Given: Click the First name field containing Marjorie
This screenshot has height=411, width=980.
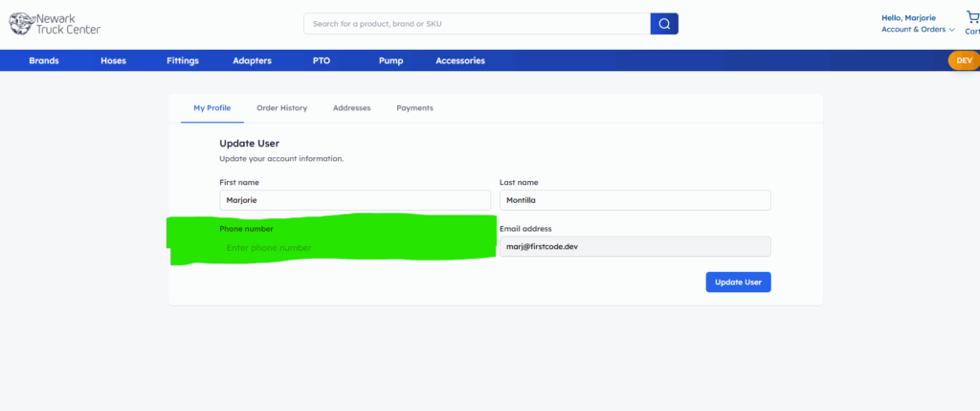Looking at the screenshot, I should [x=354, y=200].
